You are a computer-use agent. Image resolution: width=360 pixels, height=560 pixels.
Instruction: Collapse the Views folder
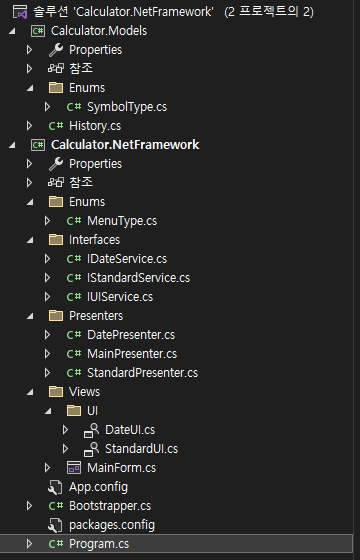point(30,392)
